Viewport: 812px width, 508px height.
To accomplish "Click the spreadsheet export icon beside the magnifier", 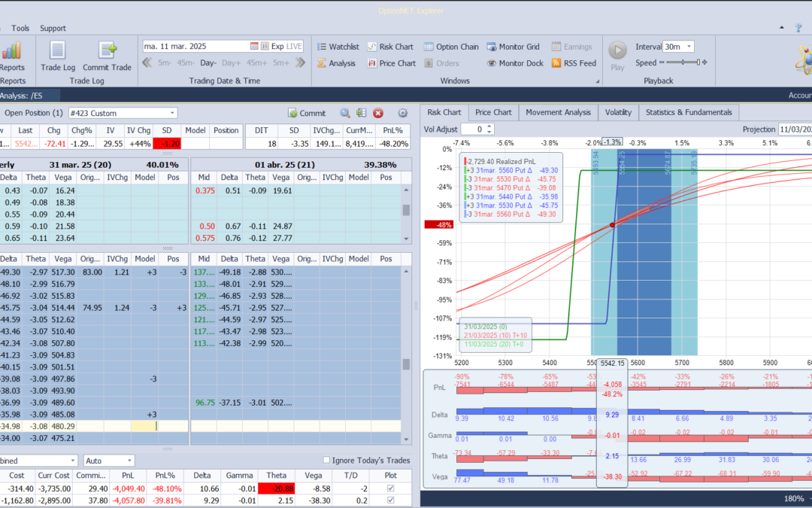I will click(x=362, y=113).
